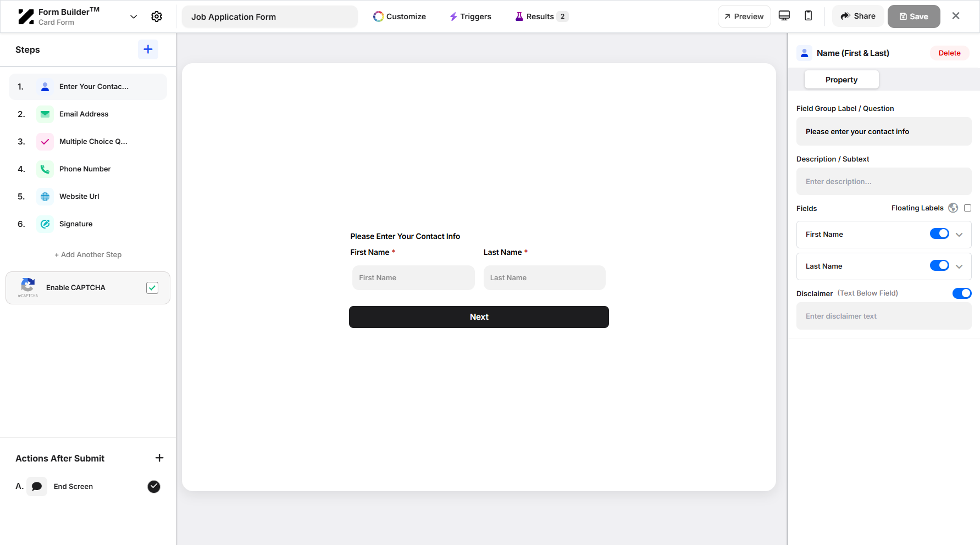Click Name field person icon in panel header
The image size is (980, 545).
805,53
